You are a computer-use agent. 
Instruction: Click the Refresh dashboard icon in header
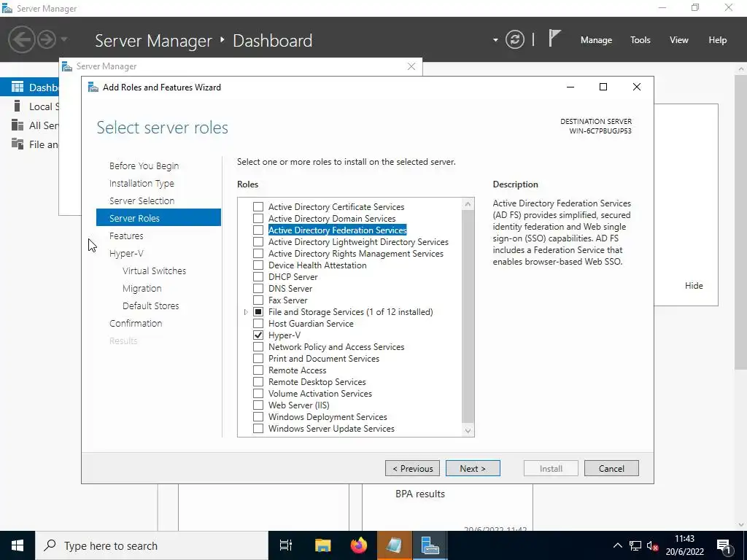(x=515, y=39)
